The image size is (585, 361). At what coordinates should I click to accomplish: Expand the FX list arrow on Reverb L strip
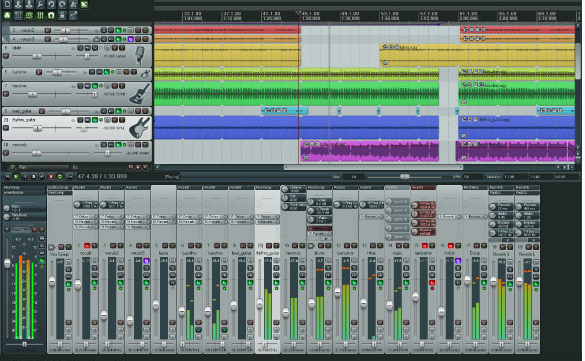(534, 240)
